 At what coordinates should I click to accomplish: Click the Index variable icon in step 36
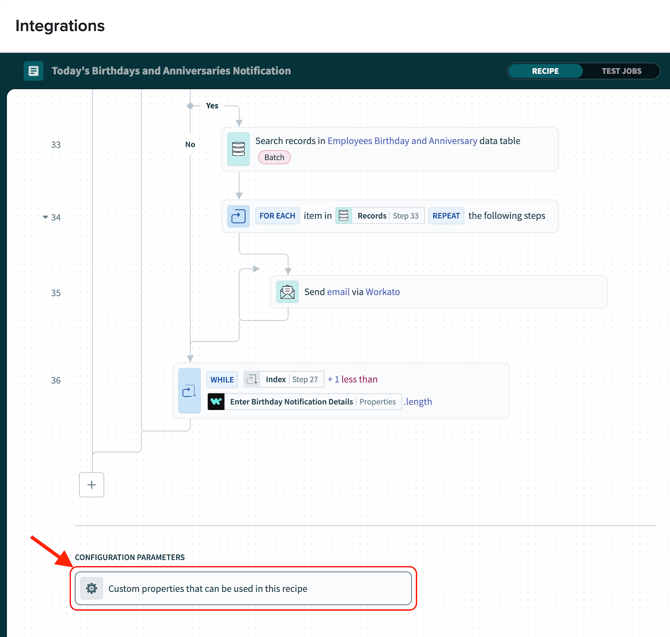coord(252,379)
